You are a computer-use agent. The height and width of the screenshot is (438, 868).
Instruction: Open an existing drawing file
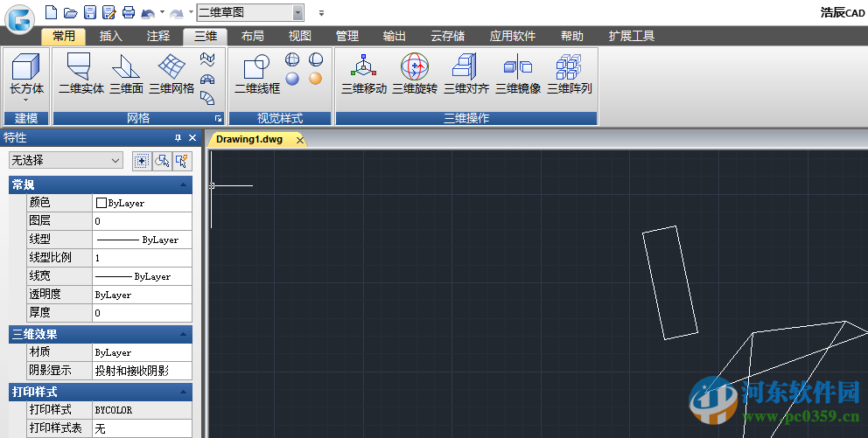click(70, 12)
